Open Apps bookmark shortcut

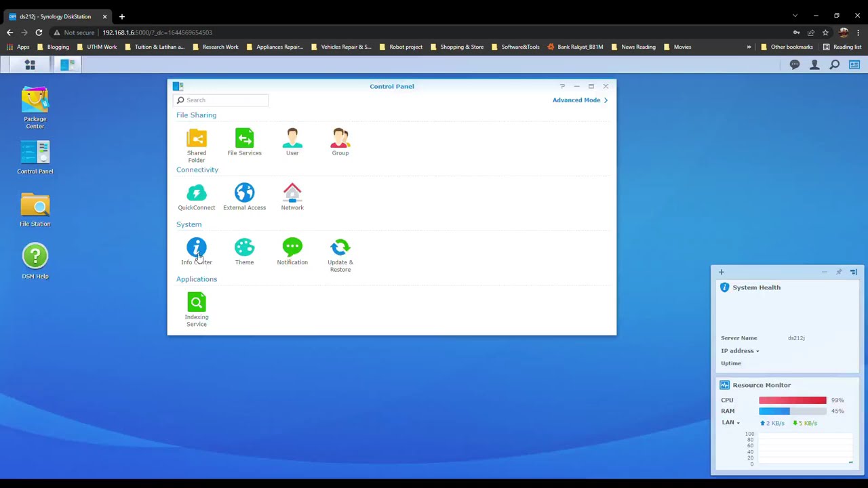point(18,47)
